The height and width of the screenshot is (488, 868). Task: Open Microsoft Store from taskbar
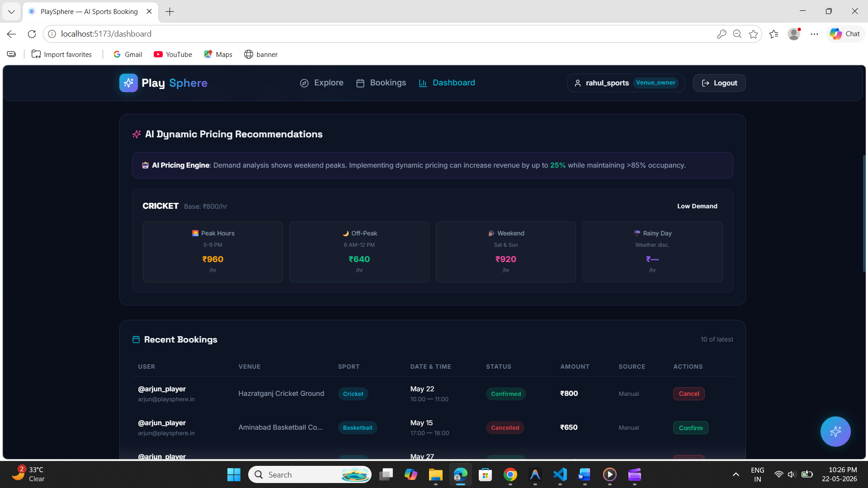[x=485, y=475]
